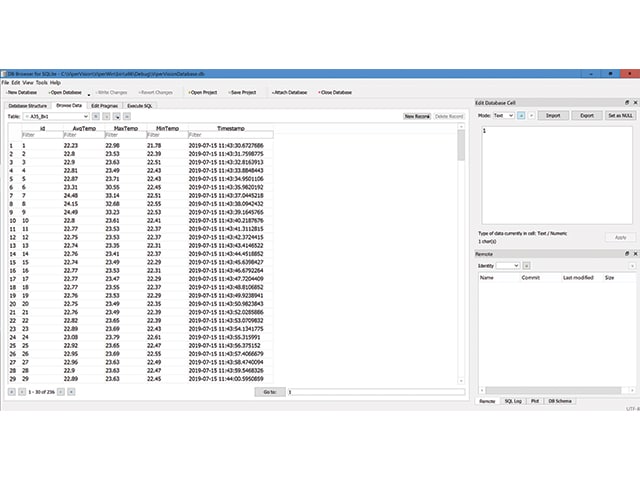The height and width of the screenshot is (480, 640).
Task: Select the cell with MaxTemp 32.68
Action: tap(126, 204)
